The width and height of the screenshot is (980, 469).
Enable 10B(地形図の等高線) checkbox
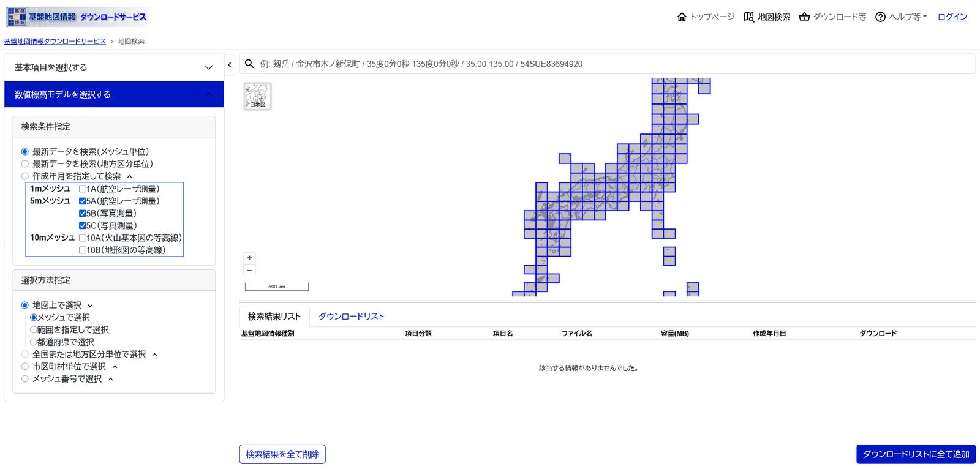83,250
